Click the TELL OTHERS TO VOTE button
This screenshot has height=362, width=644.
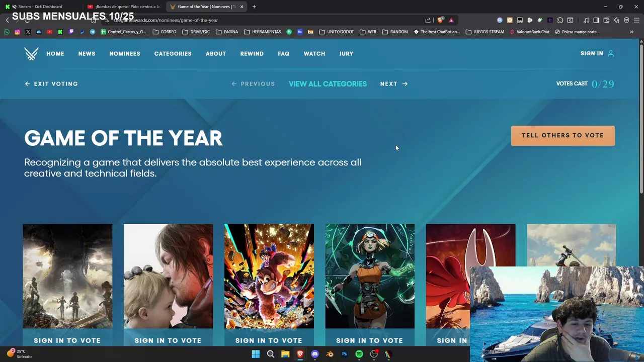click(563, 136)
